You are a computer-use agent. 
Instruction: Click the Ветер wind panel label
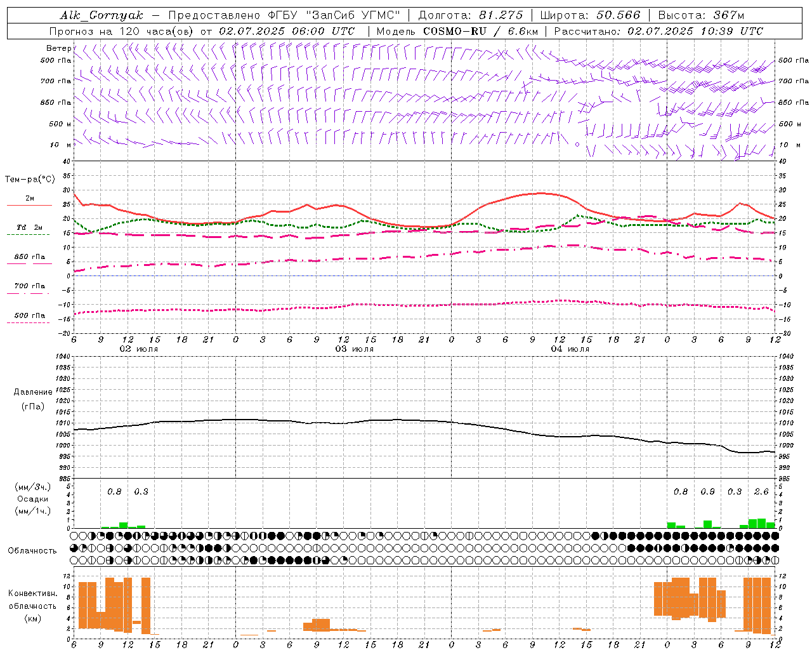coord(58,48)
